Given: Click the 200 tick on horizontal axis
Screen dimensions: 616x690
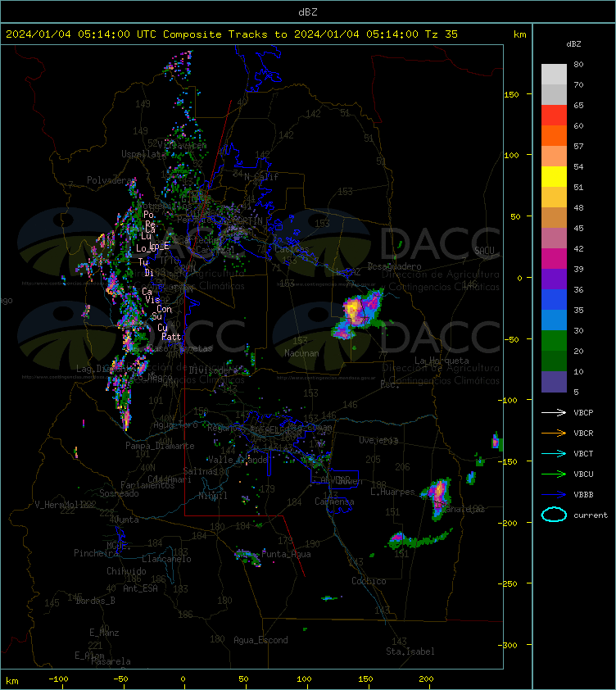Looking at the screenshot, I should tap(425, 679).
